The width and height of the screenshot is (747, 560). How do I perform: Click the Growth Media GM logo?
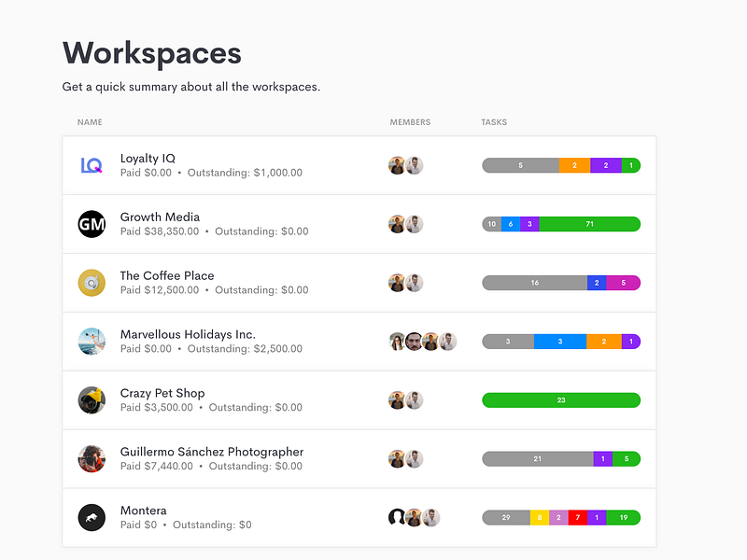click(x=92, y=224)
